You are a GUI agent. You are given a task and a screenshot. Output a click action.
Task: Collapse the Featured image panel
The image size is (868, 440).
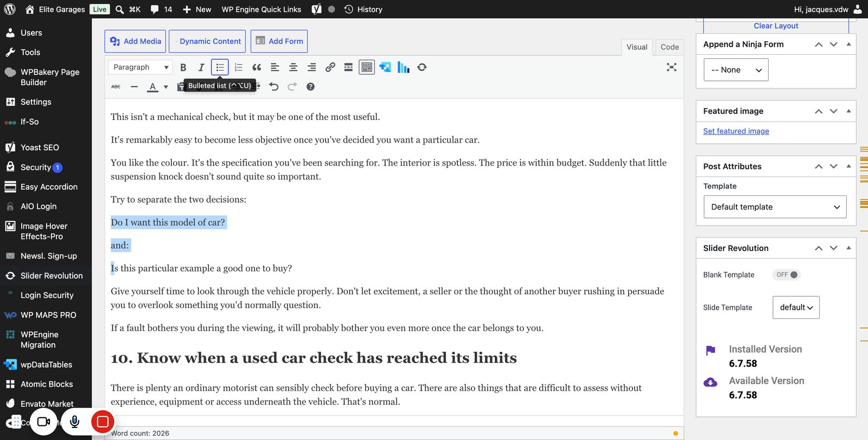click(x=849, y=111)
